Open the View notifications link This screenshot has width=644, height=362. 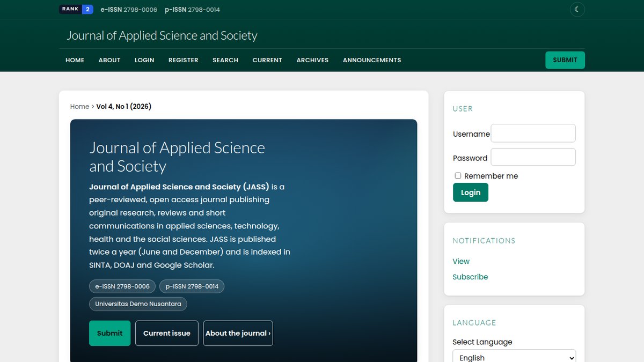461,261
